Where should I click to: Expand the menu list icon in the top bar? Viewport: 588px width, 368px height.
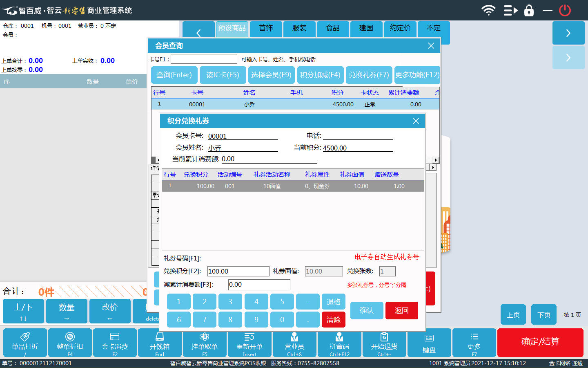click(510, 10)
